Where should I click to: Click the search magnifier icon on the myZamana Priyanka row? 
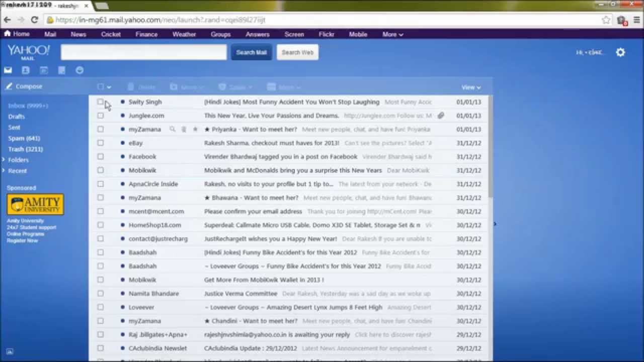173,129
